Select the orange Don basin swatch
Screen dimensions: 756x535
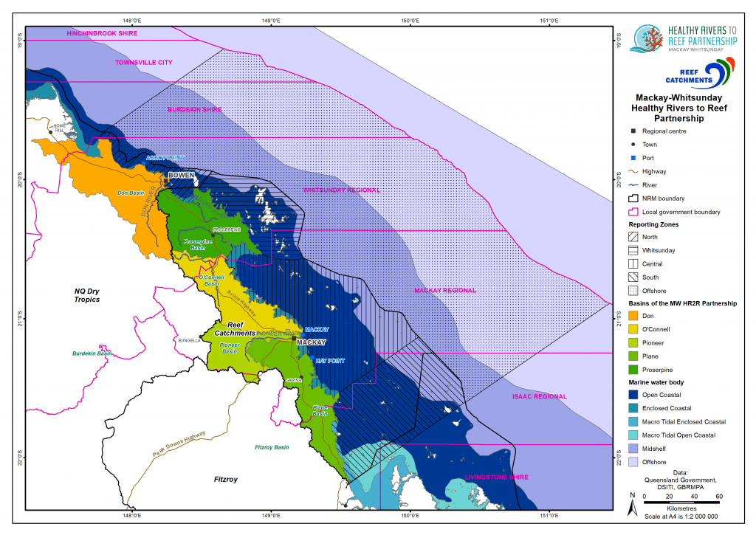pos(633,316)
